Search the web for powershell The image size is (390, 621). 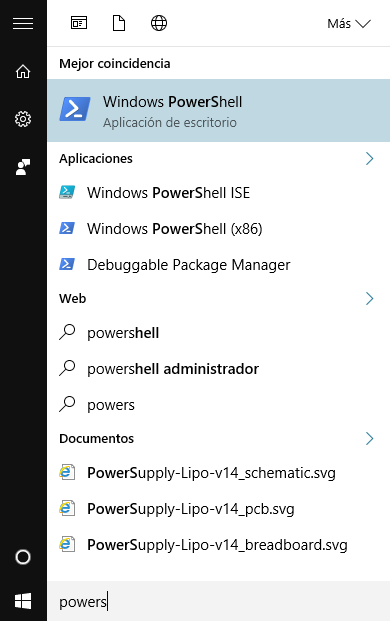click(x=219, y=333)
